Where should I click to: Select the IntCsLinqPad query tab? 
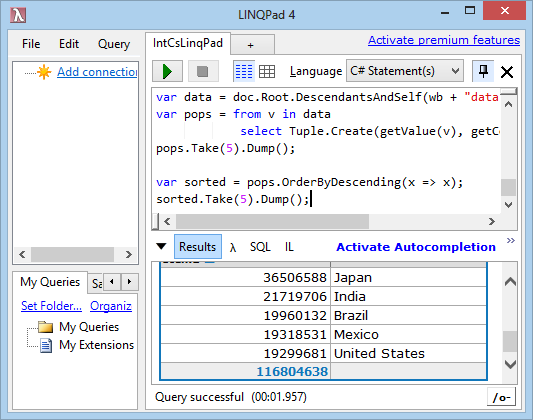[x=188, y=43]
